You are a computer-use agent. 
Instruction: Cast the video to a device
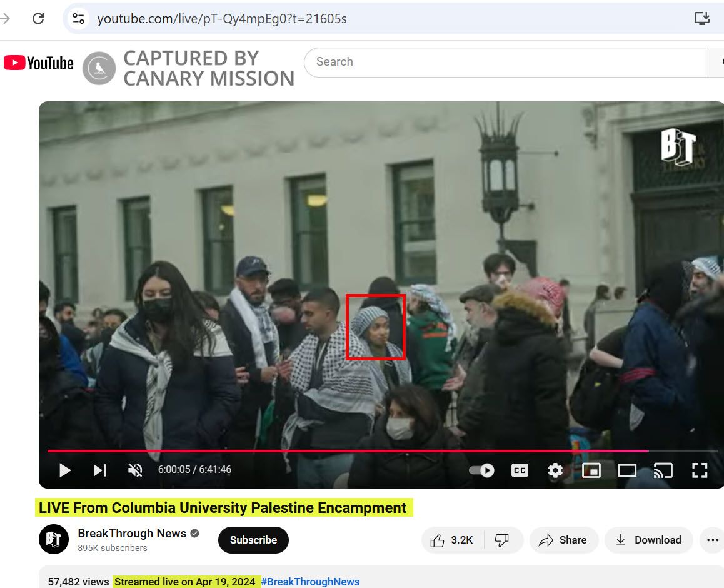[663, 470]
